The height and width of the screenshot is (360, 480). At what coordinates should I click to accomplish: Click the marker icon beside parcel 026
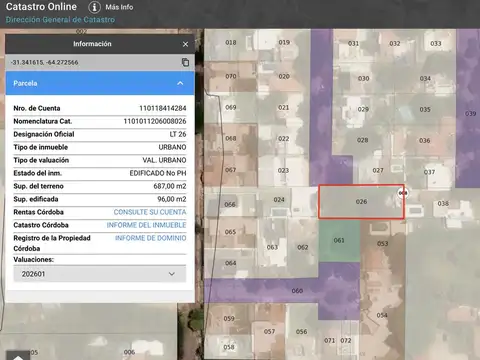(403, 193)
